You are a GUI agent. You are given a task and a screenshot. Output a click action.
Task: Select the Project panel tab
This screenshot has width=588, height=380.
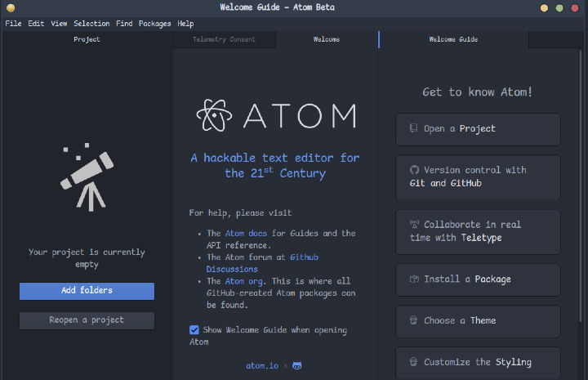click(87, 39)
